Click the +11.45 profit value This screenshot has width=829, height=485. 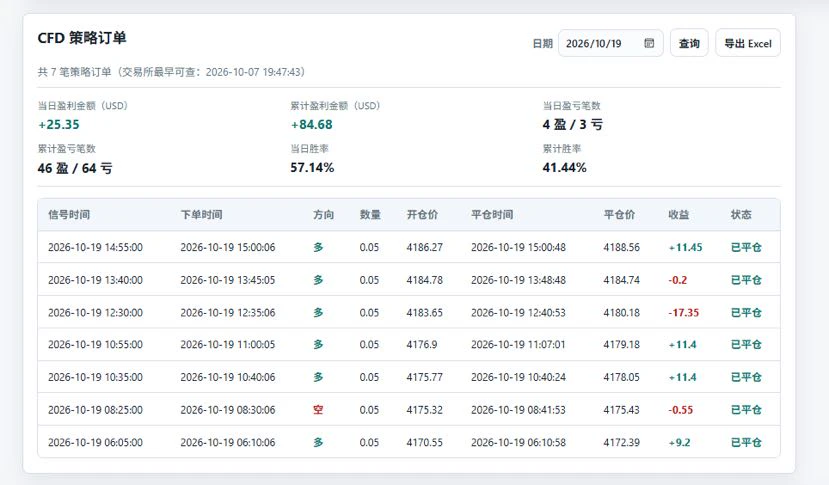(x=686, y=248)
